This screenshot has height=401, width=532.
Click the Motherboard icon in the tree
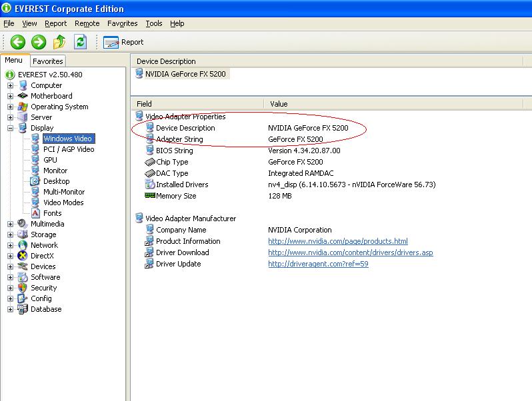coord(23,96)
